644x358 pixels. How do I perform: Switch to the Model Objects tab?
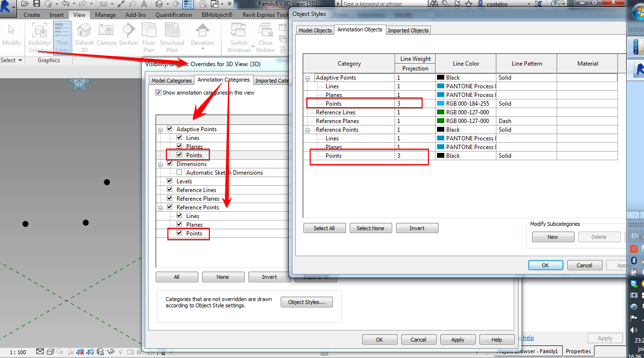tap(315, 30)
